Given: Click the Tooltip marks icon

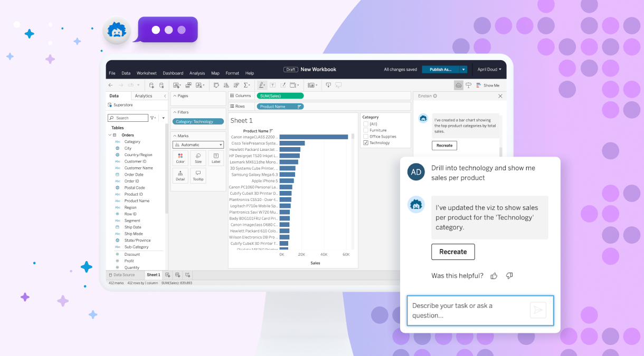Looking at the screenshot, I should pos(198,175).
